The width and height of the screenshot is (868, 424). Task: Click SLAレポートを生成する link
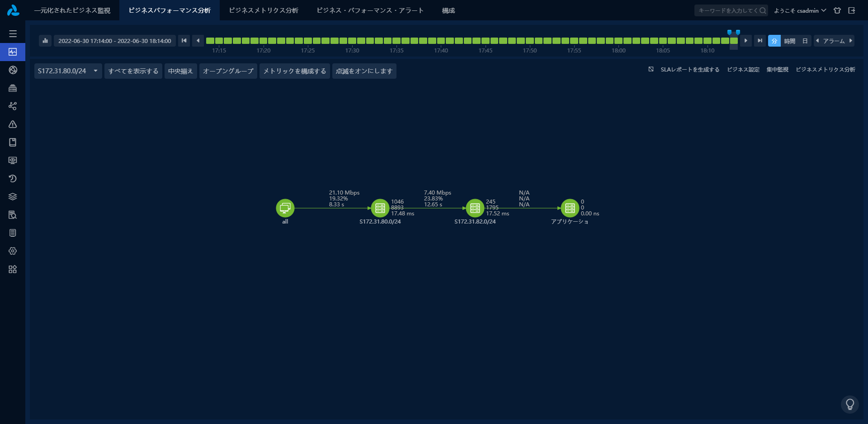pos(689,70)
